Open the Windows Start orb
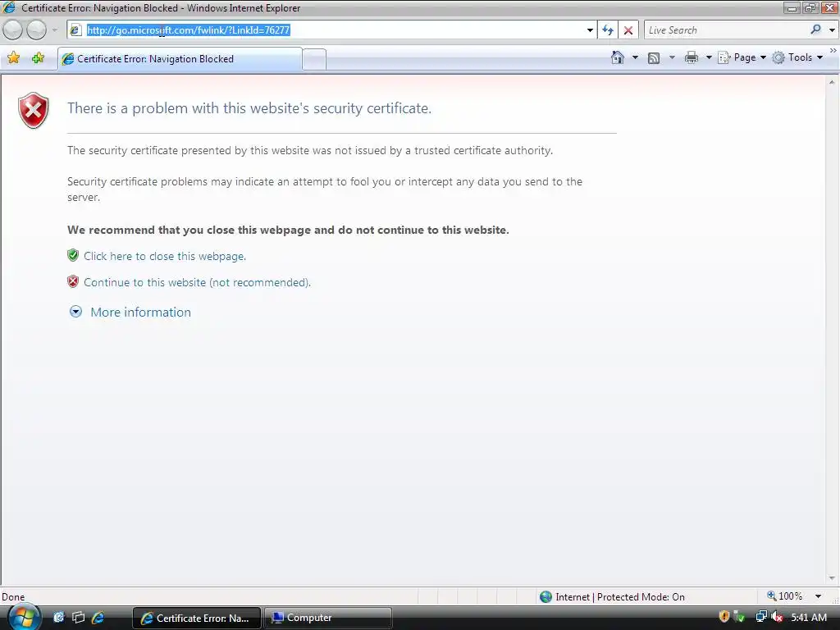Viewport: 840px width, 630px height. point(24,617)
